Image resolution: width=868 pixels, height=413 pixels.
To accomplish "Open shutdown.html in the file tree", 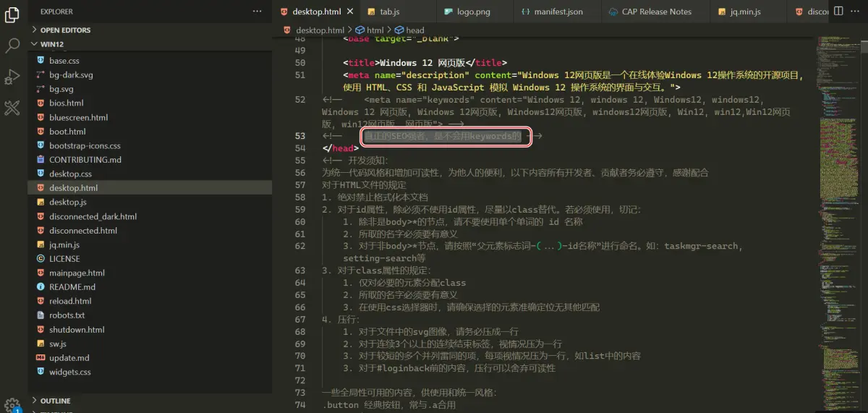I will pyautogui.click(x=77, y=330).
